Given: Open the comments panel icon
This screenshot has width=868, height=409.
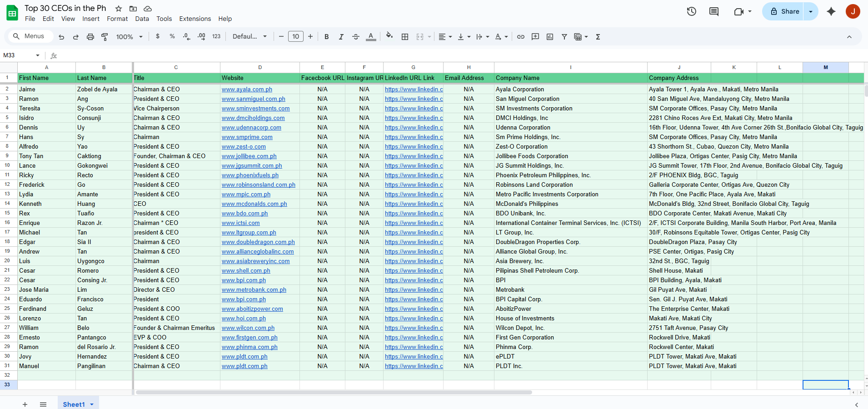Looking at the screenshot, I should [x=714, y=11].
